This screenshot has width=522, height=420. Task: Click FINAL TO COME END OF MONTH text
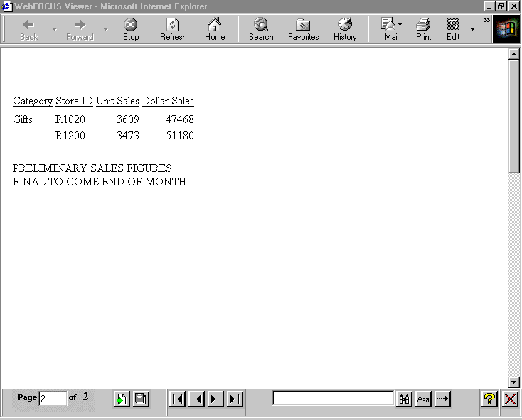(x=100, y=181)
